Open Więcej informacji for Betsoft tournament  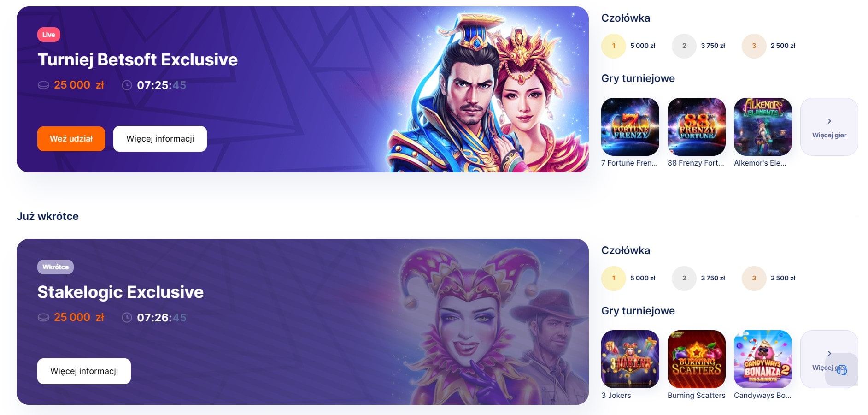point(160,139)
